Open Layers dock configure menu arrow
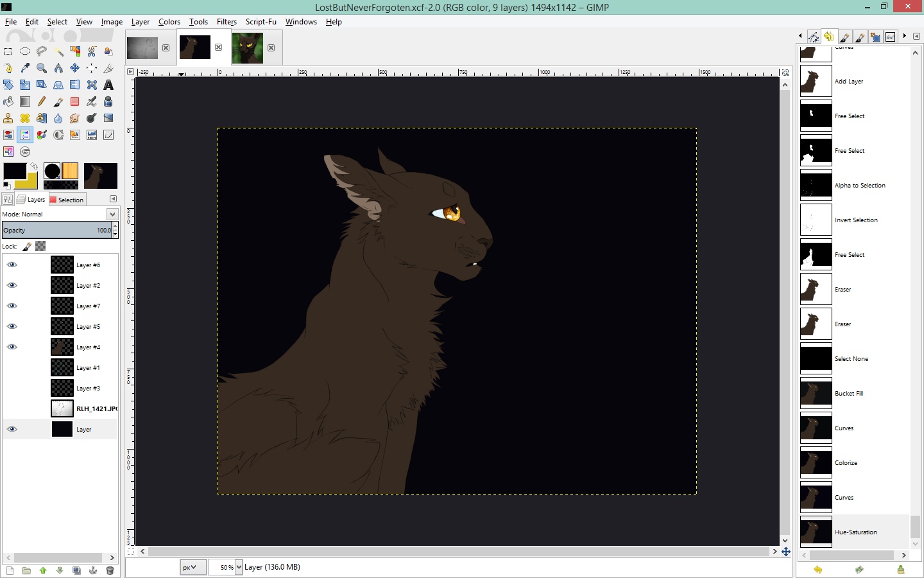 pos(113,199)
